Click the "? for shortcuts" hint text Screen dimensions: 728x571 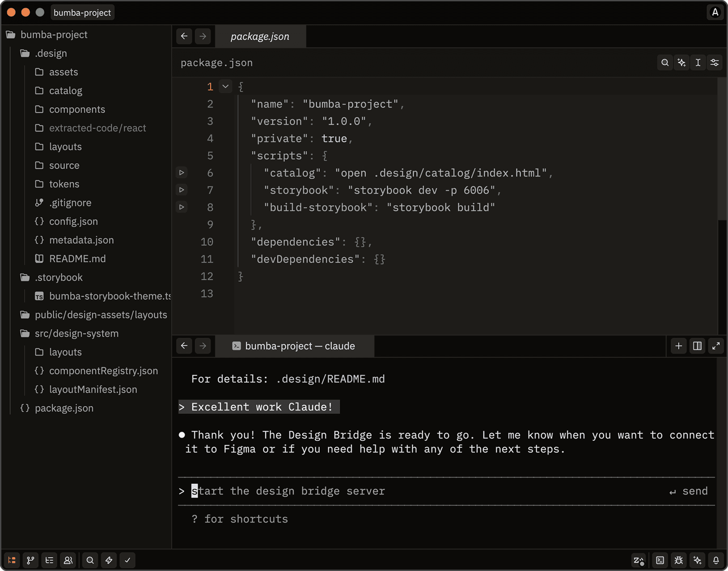tap(240, 519)
